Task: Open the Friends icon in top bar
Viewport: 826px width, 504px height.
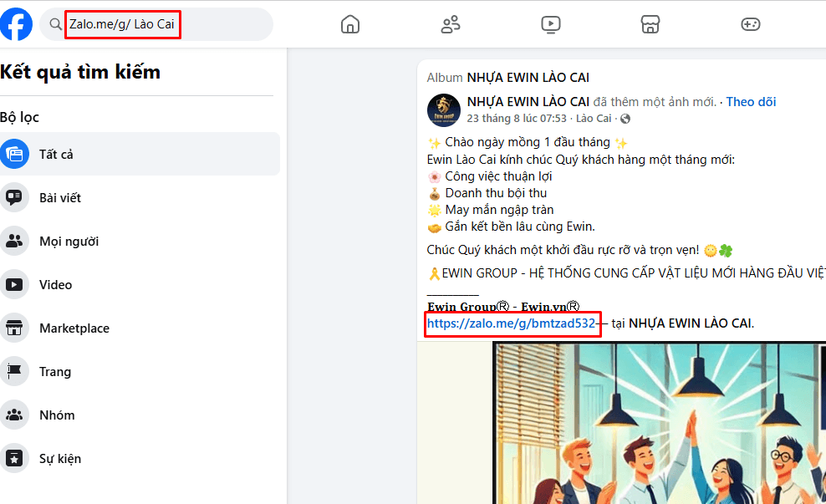Action: tap(451, 24)
